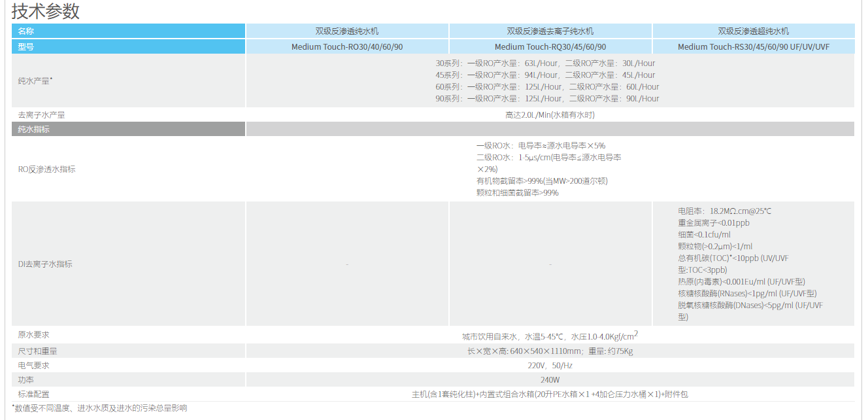Click the 城市饮用自来水 requirement value
This screenshot has height=420, width=868.
pos(550,336)
